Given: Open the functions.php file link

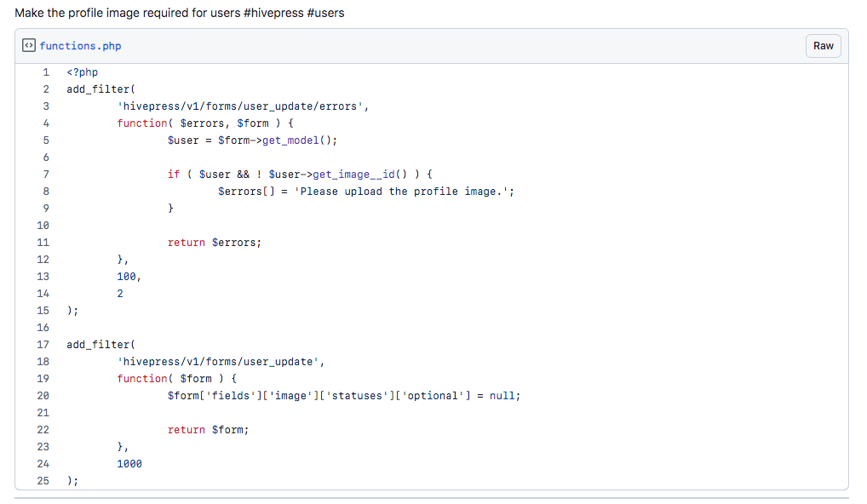Looking at the screenshot, I should pyautogui.click(x=80, y=46).
